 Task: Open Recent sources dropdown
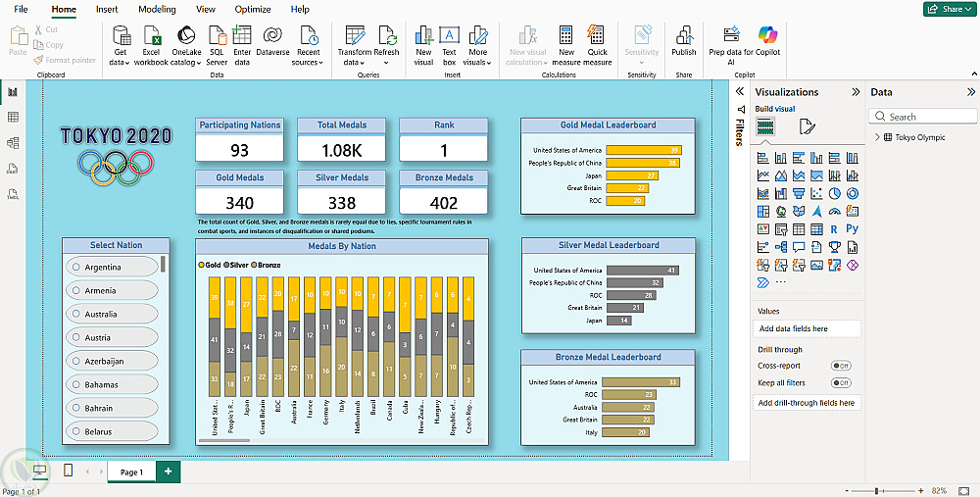(x=308, y=46)
